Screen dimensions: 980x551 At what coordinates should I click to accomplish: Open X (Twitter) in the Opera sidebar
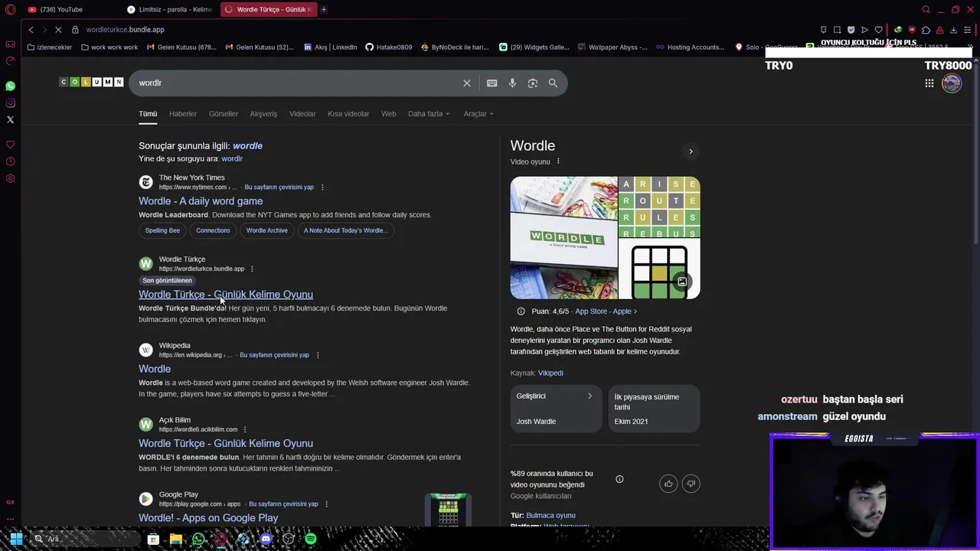10,119
